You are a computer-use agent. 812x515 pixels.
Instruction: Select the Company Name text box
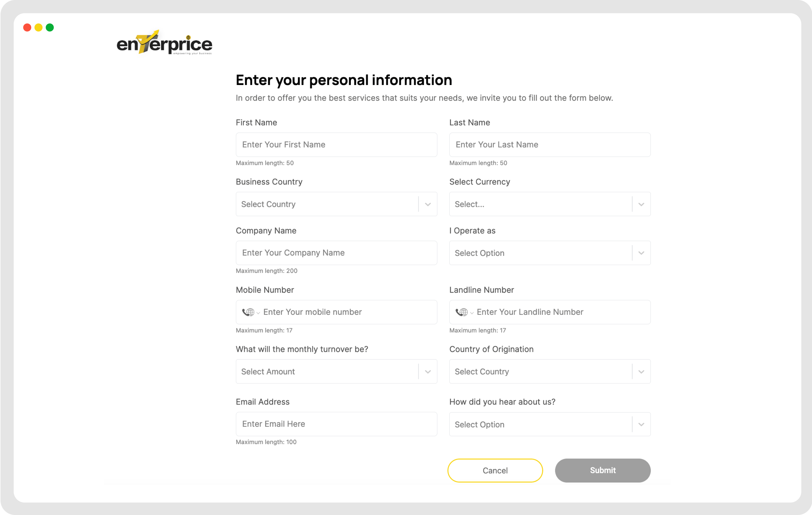coord(336,253)
